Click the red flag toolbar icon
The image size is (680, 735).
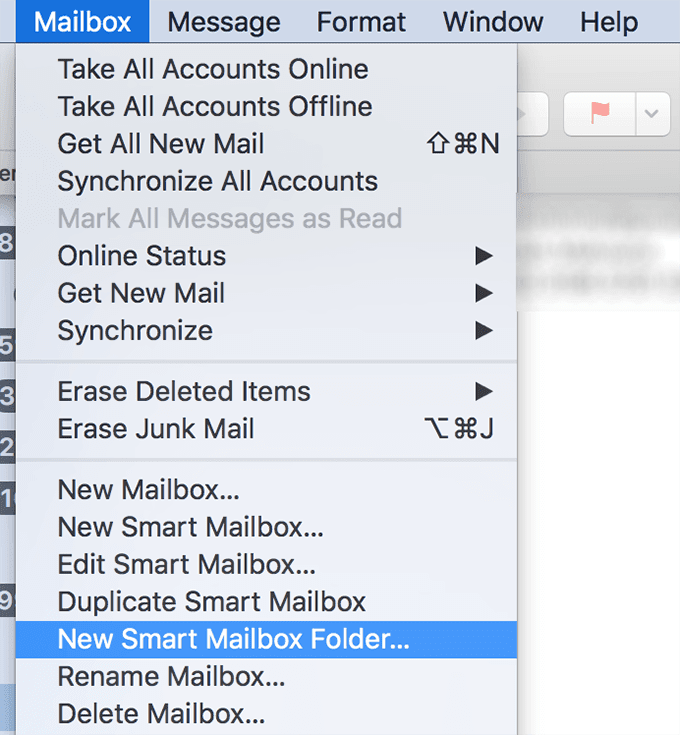600,114
